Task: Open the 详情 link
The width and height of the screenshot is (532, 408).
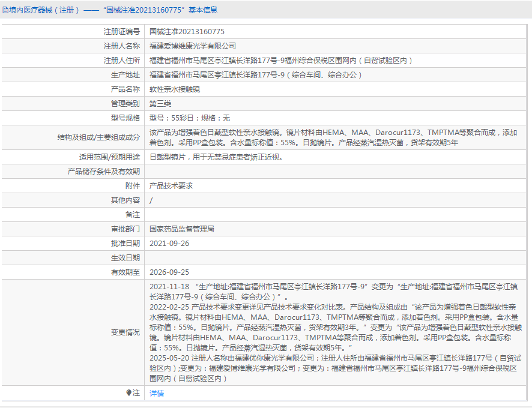Action: [156, 394]
